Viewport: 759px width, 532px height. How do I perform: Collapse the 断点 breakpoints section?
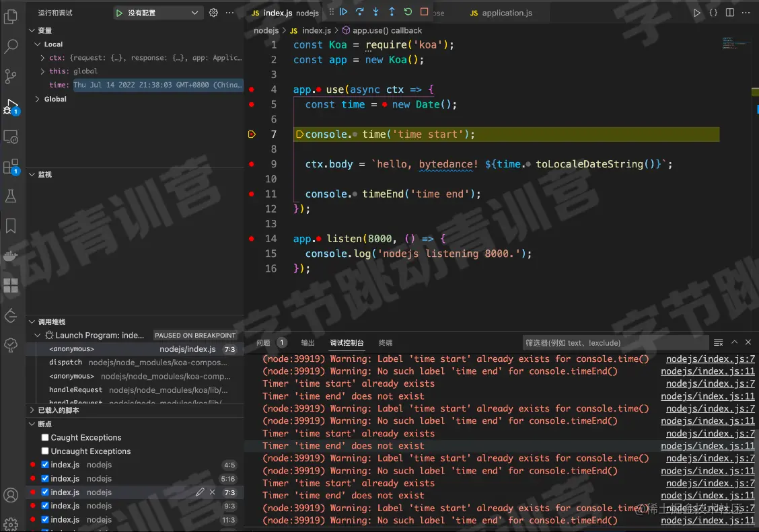coord(32,424)
